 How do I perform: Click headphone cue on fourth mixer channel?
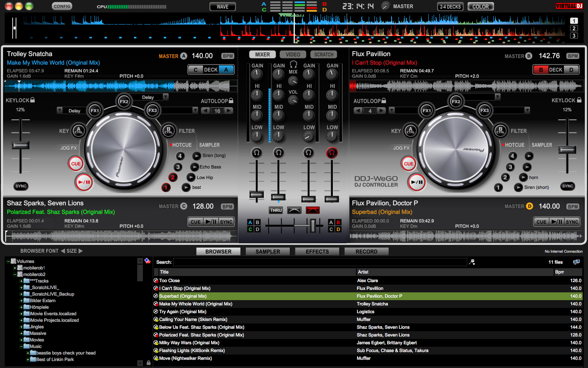click(332, 153)
